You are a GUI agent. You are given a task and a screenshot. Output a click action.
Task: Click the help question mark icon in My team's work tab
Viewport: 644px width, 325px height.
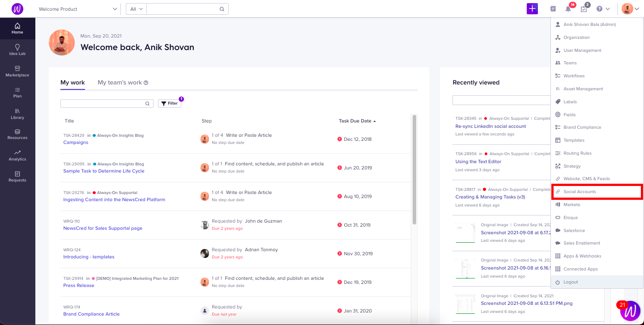click(x=146, y=83)
